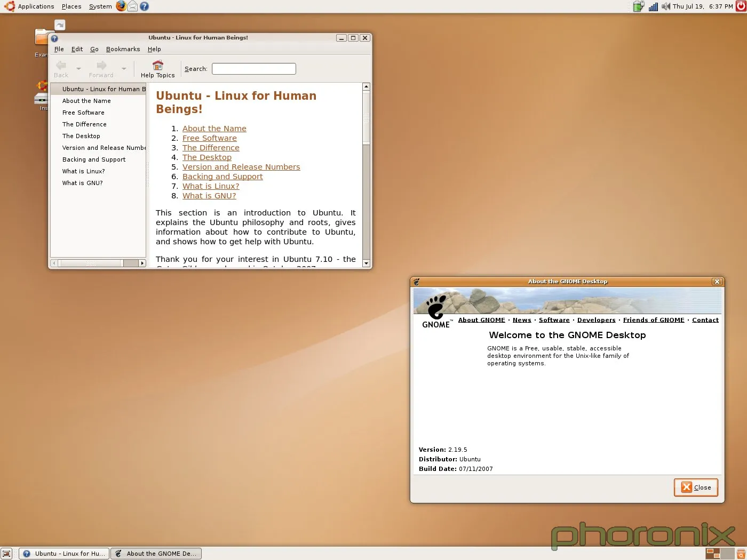Select 'The Difference' in sidebar
This screenshot has height=560, width=747.
click(x=98, y=124)
